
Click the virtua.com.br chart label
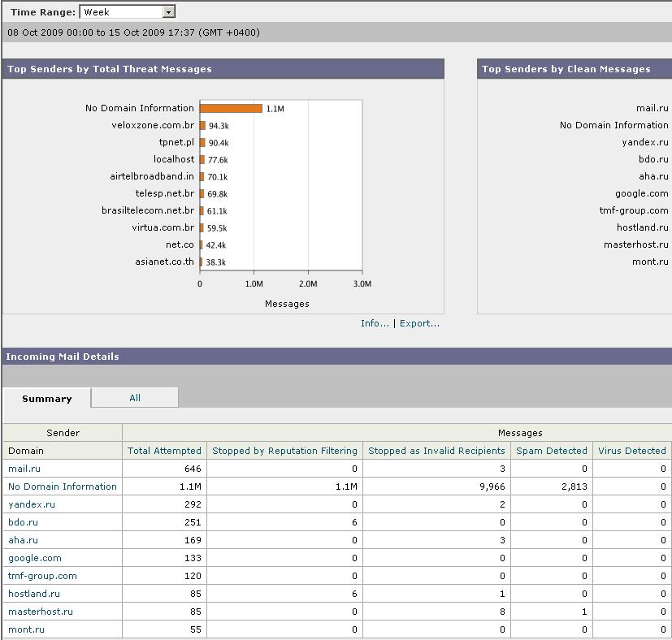click(163, 228)
